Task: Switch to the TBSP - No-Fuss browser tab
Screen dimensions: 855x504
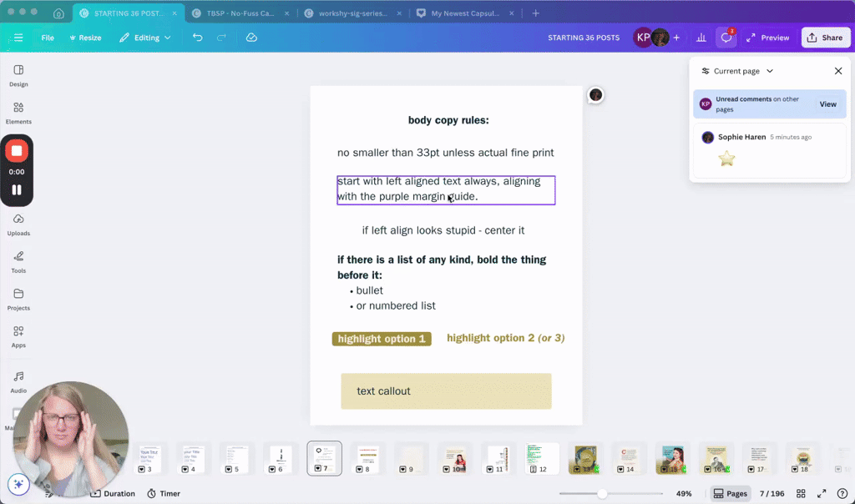Action: click(239, 13)
